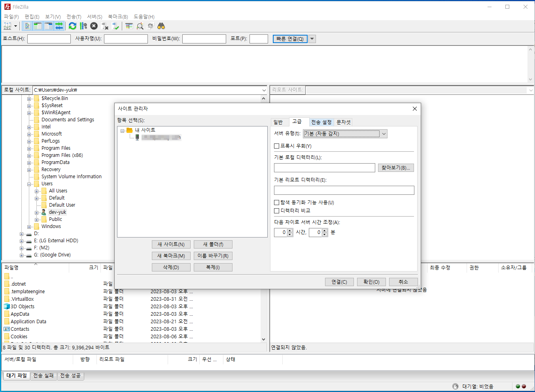This screenshot has width=535, height=392.
Task: Toggle directory comparison toolbar icon
Action: click(140, 26)
